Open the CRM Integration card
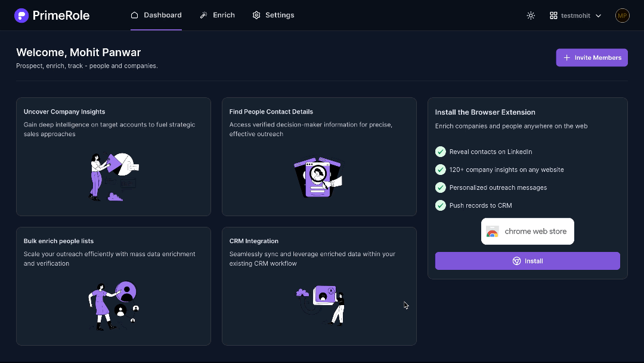Image resolution: width=644 pixels, height=363 pixels. [x=319, y=285]
